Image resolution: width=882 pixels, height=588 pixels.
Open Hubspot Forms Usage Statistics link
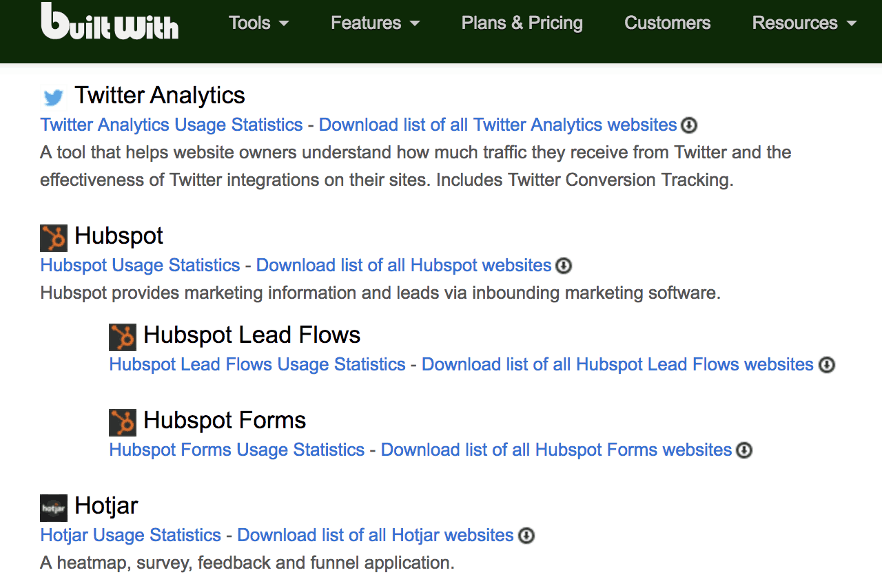click(x=236, y=450)
